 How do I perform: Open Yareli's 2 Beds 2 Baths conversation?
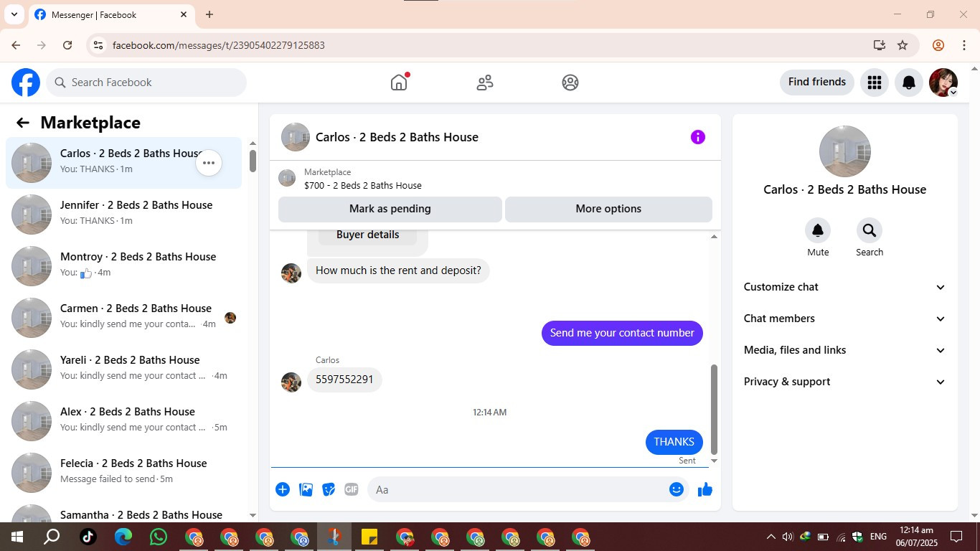123,369
